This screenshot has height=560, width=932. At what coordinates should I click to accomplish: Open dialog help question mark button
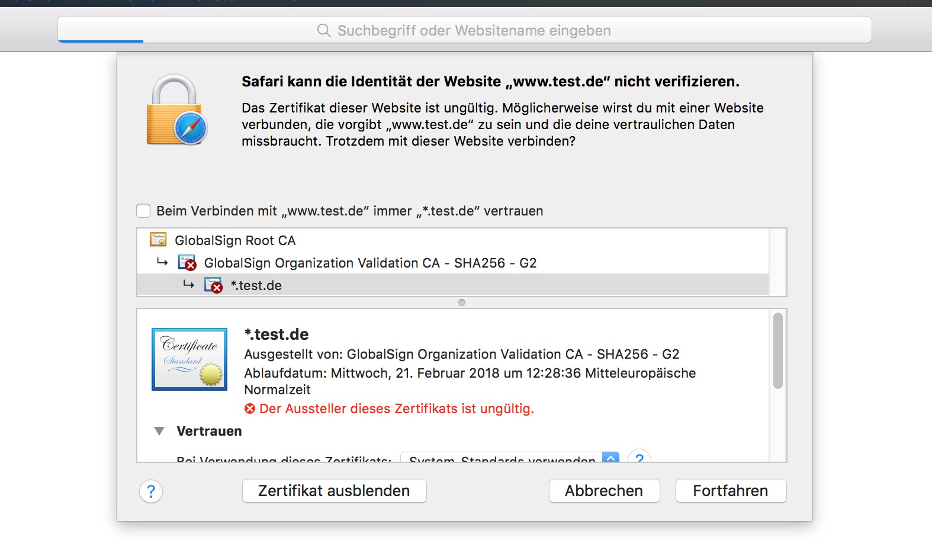click(x=151, y=491)
